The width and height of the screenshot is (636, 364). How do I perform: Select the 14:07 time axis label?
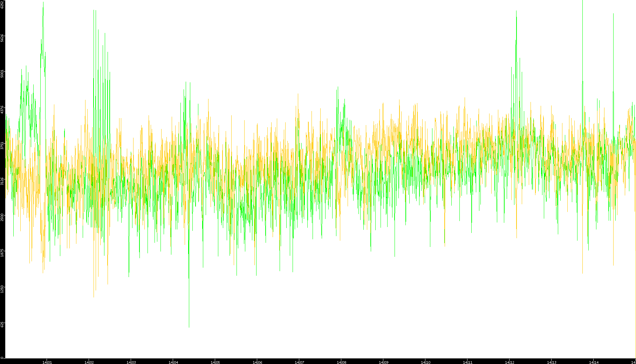(x=299, y=362)
